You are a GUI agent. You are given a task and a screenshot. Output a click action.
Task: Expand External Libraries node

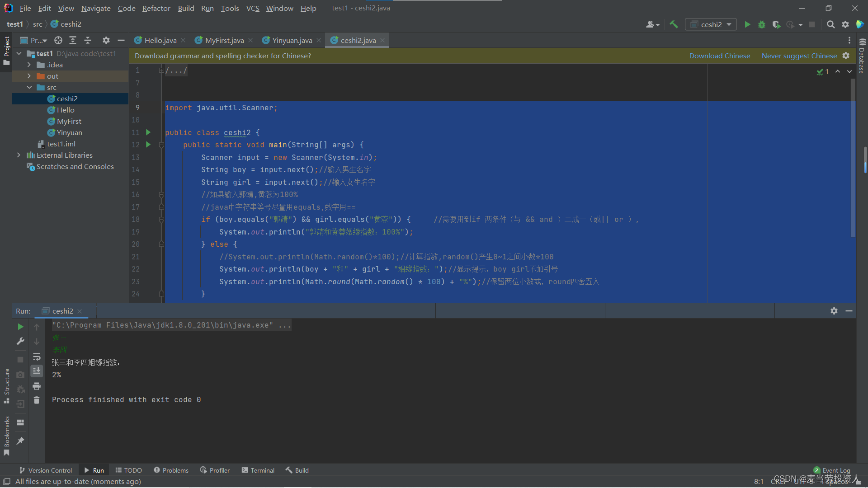point(19,155)
